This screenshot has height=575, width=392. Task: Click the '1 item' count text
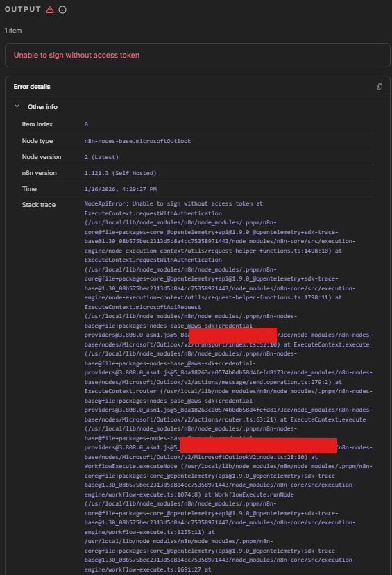tap(12, 31)
